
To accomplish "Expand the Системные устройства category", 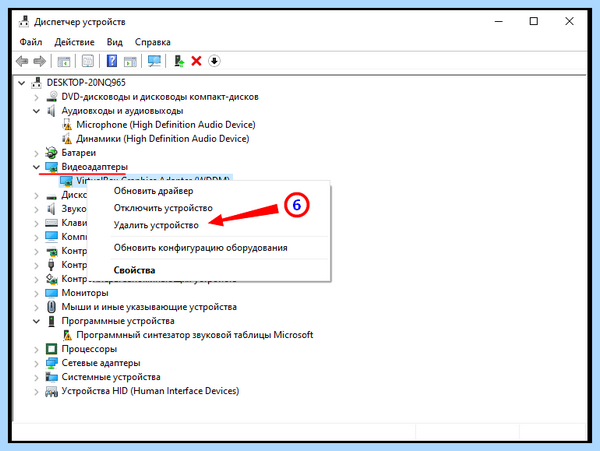I will pos(36,378).
